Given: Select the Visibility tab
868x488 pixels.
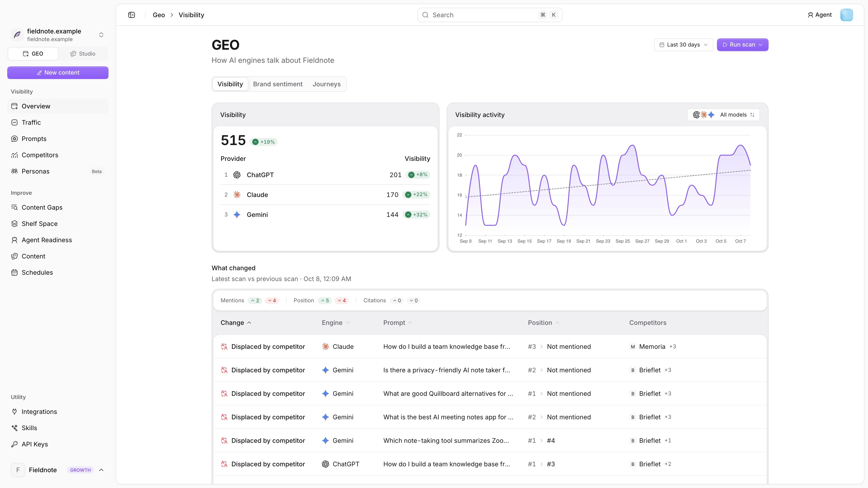Looking at the screenshot, I should click(x=230, y=84).
